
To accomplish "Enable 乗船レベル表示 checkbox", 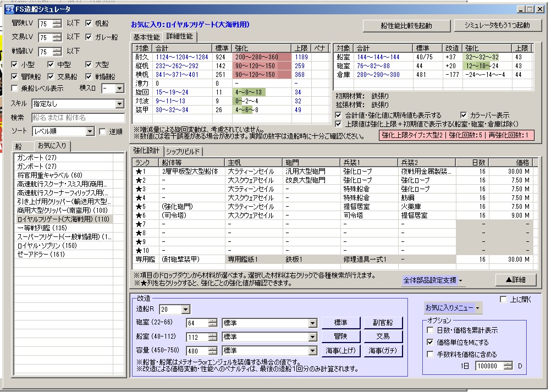I will [14, 89].
